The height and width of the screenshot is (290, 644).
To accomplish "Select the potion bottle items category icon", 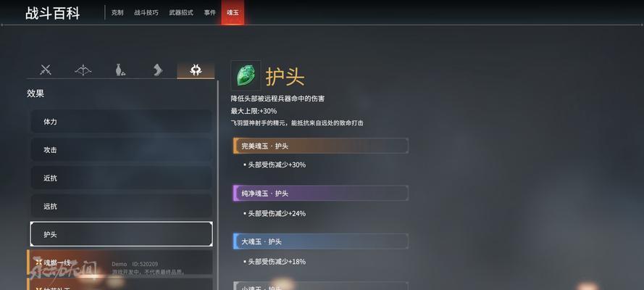I will coord(120,70).
